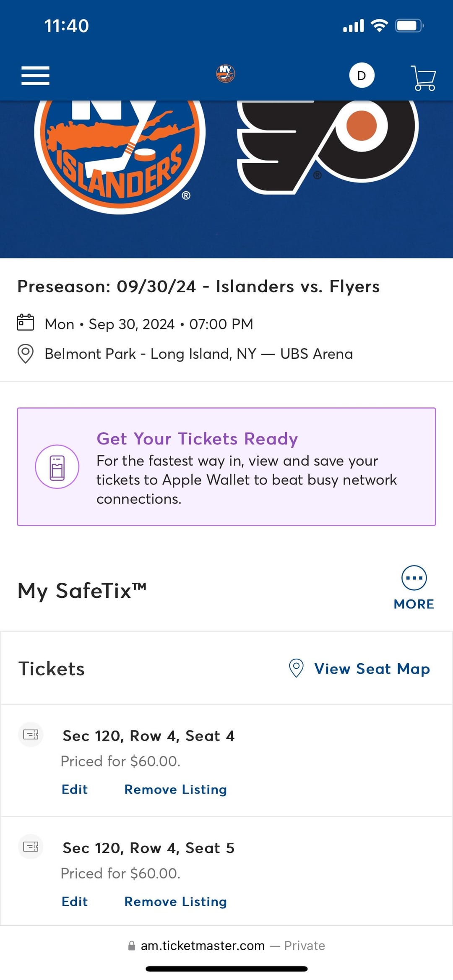Tap the MORE options ellipsis icon
The width and height of the screenshot is (453, 980).
(414, 578)
